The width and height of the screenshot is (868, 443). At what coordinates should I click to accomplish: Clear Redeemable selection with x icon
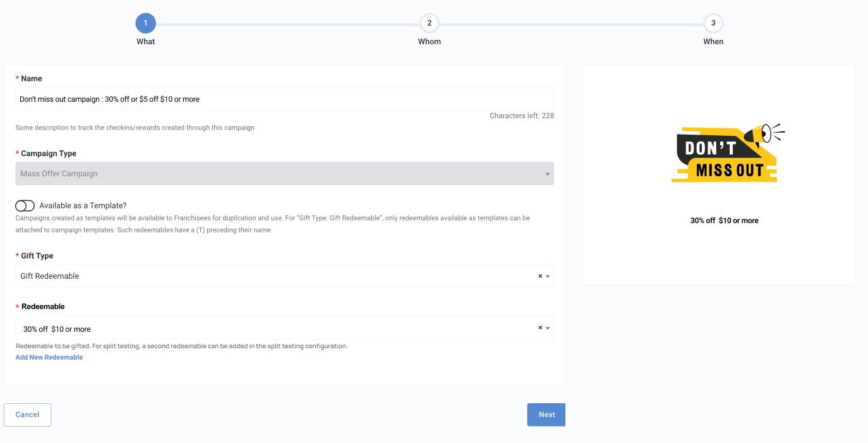tap(540, 328)
